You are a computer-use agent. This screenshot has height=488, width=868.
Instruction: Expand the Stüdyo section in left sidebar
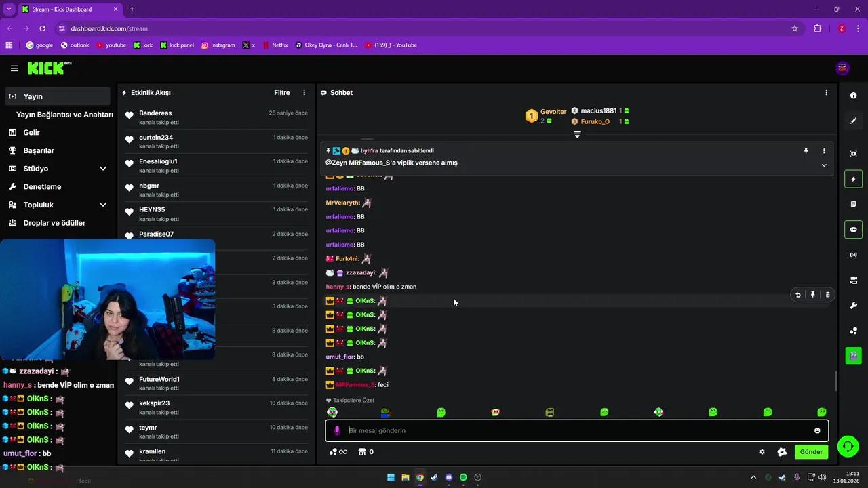[103, 168]
